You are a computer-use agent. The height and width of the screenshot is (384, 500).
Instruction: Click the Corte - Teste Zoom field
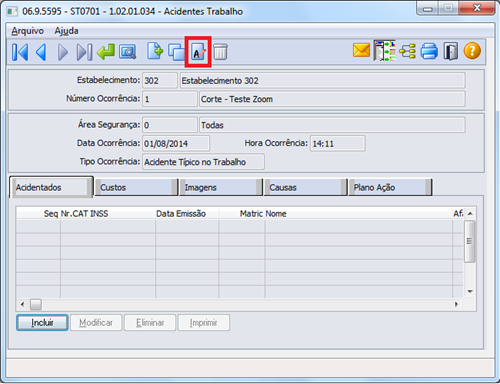click(x=332, y=99)
